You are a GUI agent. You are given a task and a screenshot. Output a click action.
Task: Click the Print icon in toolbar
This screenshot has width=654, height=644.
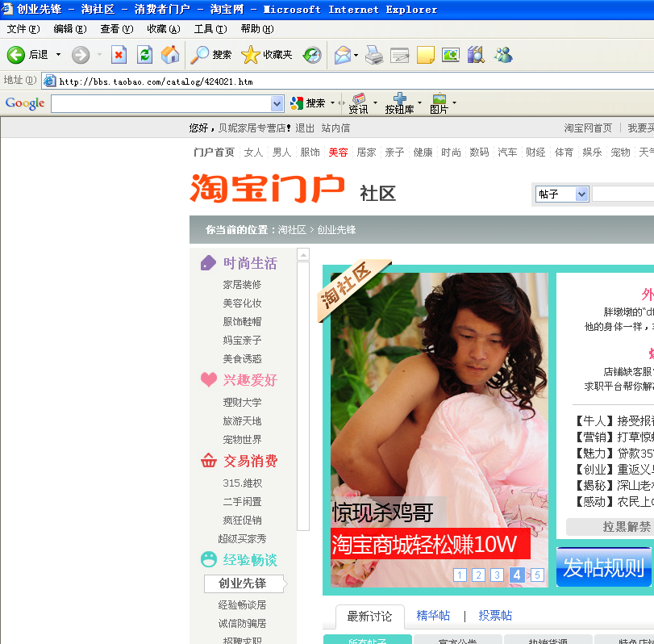tap(373, 55)
